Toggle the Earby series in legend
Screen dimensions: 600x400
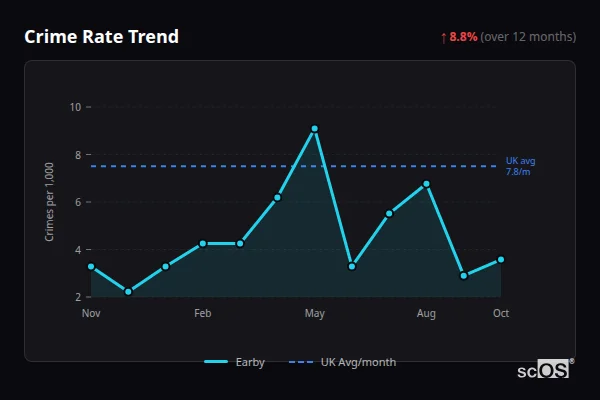(x=234, y=362)
